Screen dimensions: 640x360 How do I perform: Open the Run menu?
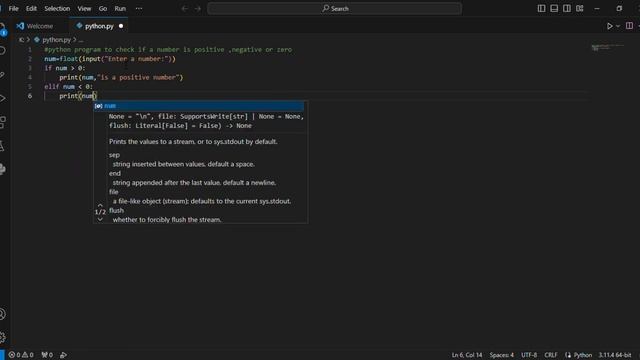click(x=120, y=8)
